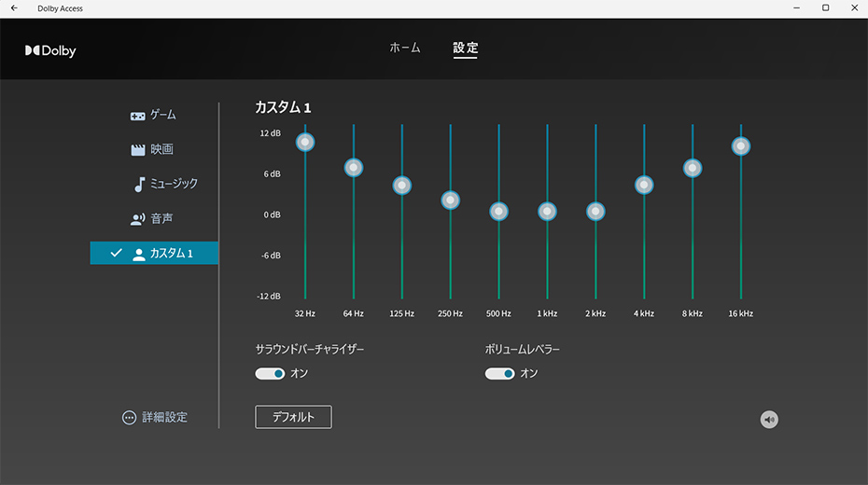
Task: Click the speaker icon at bottom right
Action: pos(769,420)
